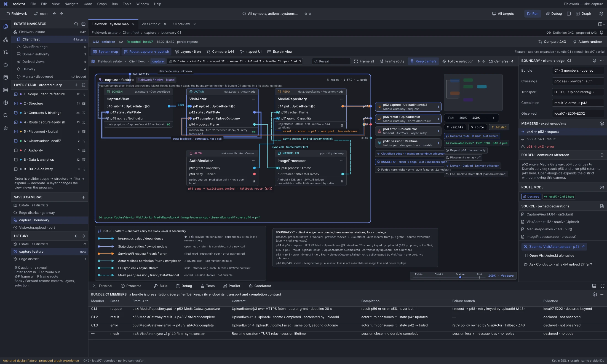Screen dimensions: 607x364
Task: Toggle the Keep camera option
Action: click(x=423, y=61)
